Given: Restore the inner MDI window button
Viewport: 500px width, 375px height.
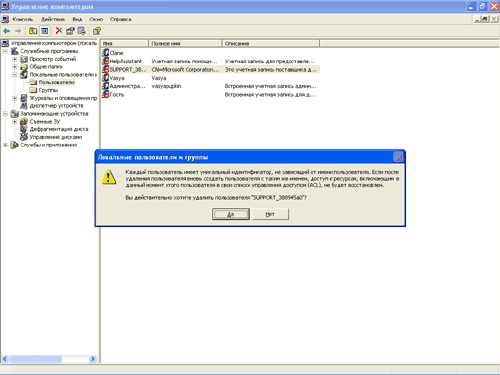Looking at the screenshot, I should pyautogui.click(x=486, y=19).
